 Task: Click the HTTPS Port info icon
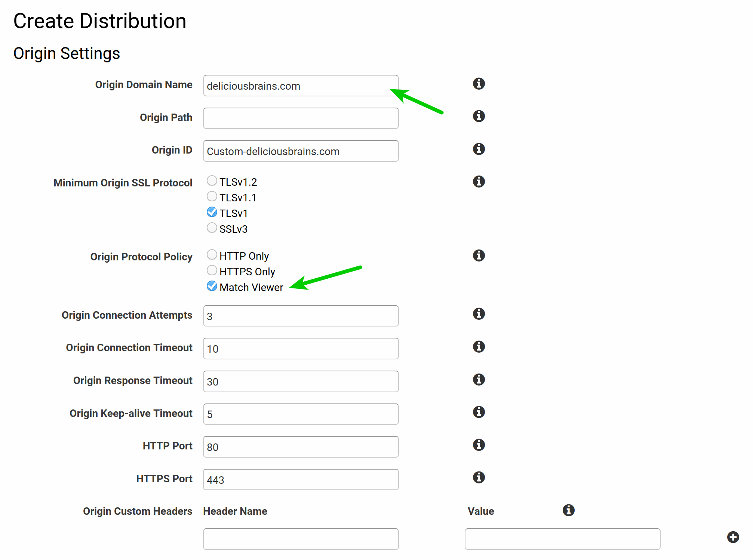[479, 477]
